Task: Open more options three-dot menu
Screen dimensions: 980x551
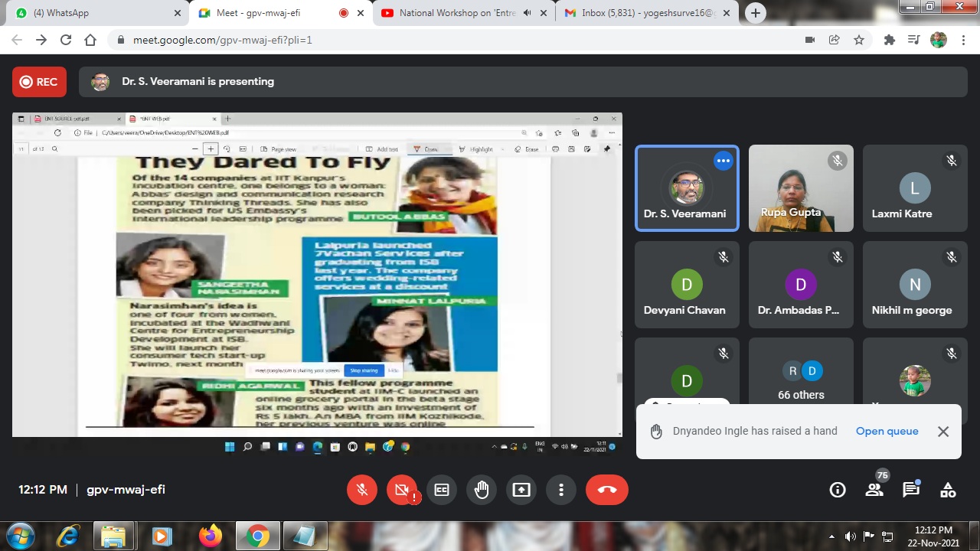Action: (x=561, y=490)
